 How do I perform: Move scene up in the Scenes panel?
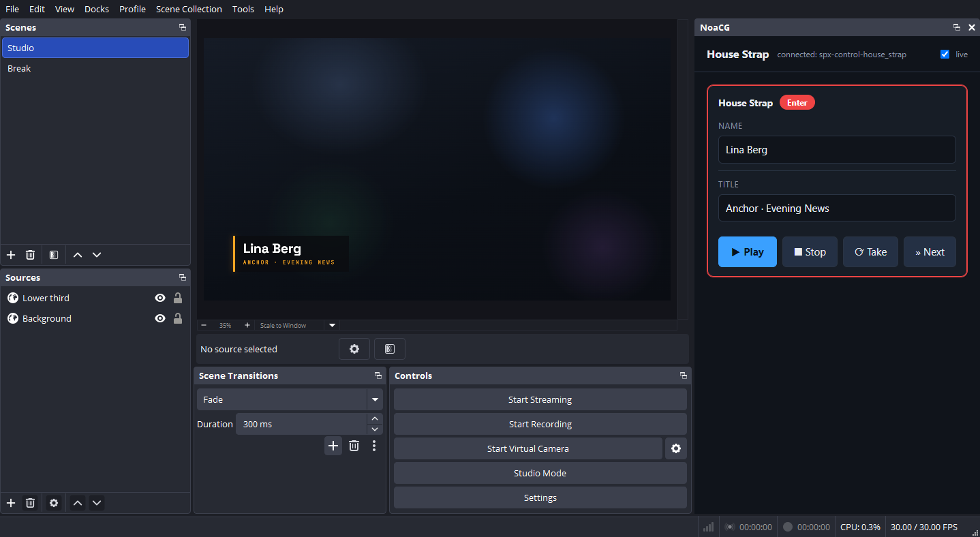tap(78, 255)
